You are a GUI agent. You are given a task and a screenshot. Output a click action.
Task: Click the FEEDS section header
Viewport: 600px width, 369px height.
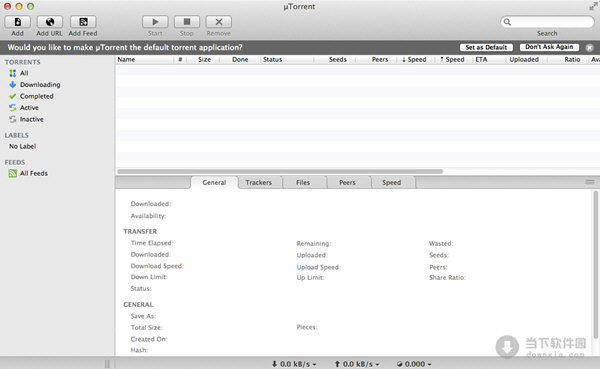coord(15,162)
